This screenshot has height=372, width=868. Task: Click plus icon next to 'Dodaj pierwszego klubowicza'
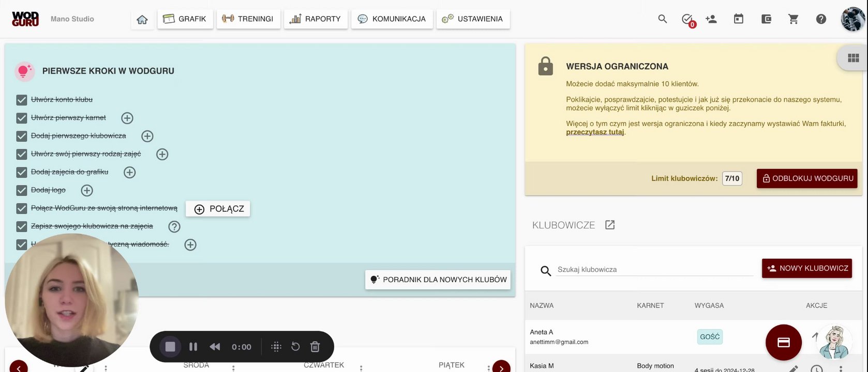click(x=147, y=136)
